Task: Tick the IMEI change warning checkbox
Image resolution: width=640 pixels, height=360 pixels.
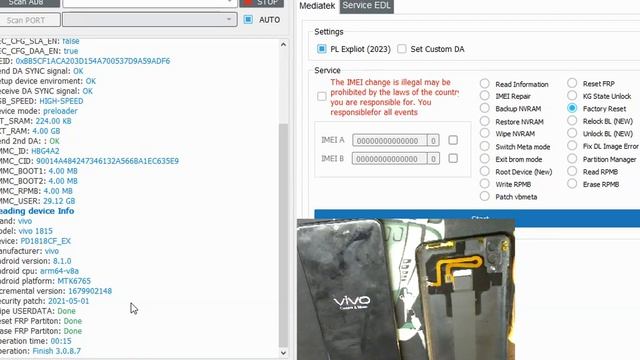Action: pyautogui.click(x=322, y=96)
